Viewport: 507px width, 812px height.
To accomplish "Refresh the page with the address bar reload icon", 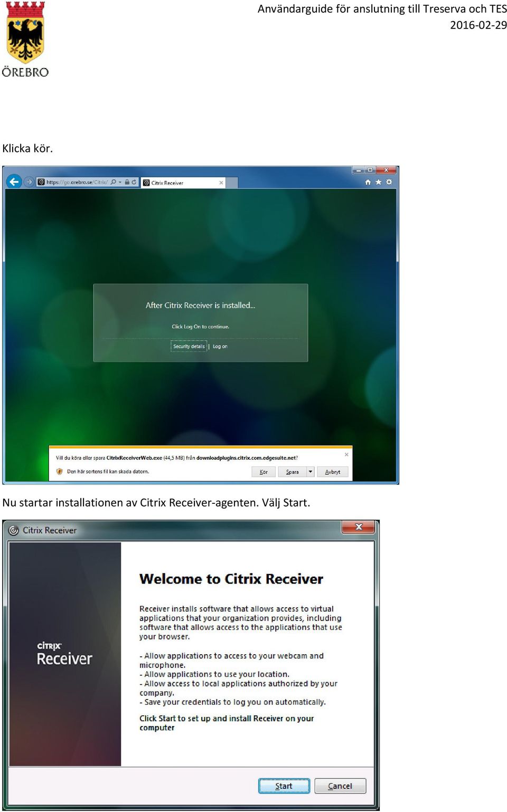I will (x=134, y=182).
